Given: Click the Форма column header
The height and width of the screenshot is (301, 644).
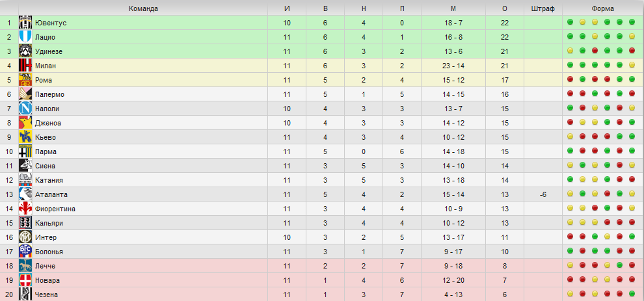Looking at the screenshot, I should pos(603,8).
